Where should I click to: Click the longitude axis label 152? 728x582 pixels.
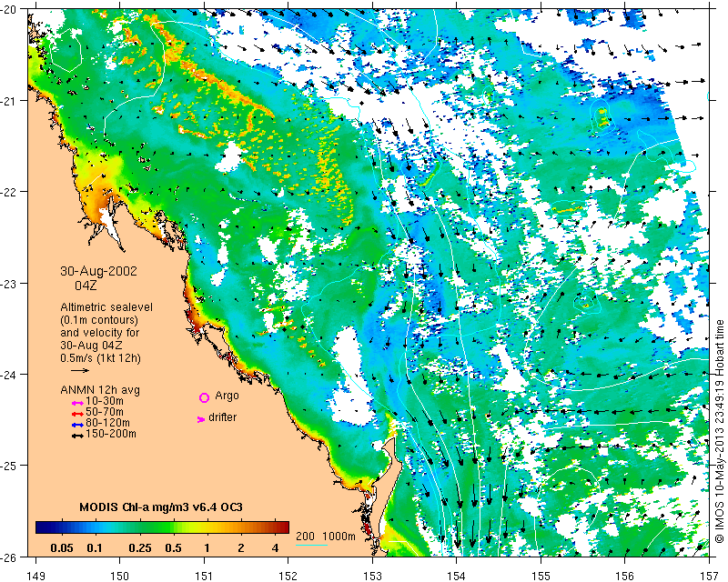(288, 576)
